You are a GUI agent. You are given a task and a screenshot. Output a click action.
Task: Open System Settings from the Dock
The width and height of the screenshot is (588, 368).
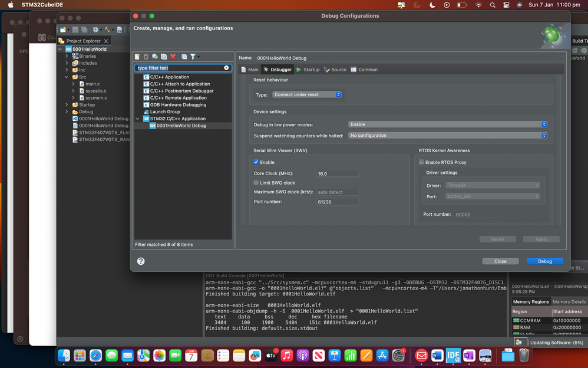tap(398, 355)
